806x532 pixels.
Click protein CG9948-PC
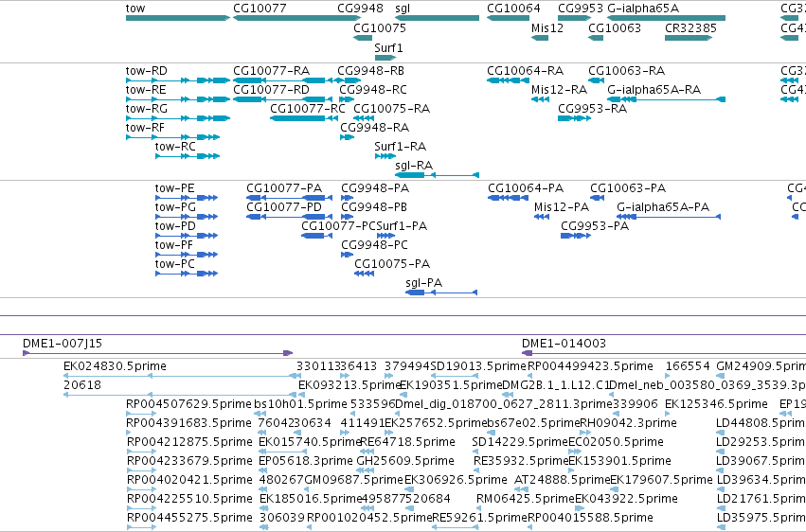[x=375, y=245]
